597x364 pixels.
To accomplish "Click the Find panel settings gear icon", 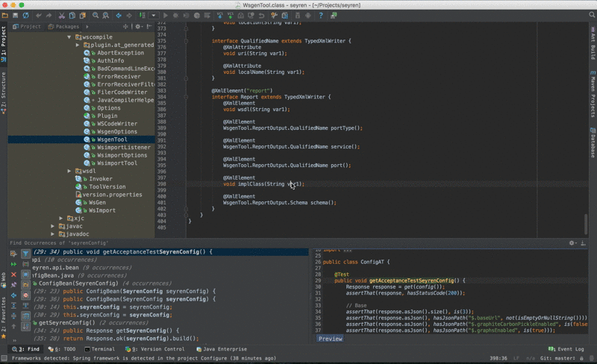I will tap(572, 243).
